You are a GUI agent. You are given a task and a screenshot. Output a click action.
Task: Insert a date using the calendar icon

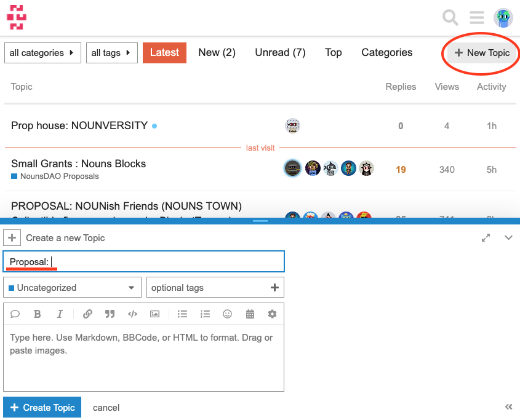pyautogui.click(x=250, y=314)
